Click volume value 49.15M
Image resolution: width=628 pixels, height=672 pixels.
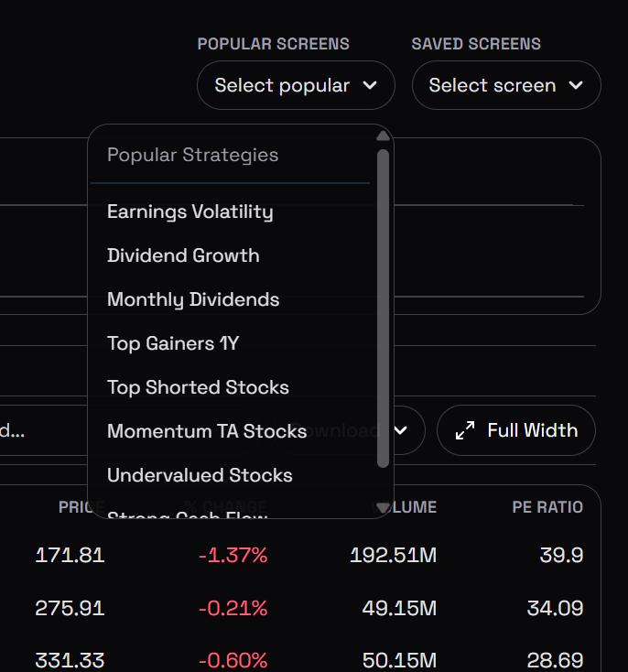[399, 608]
